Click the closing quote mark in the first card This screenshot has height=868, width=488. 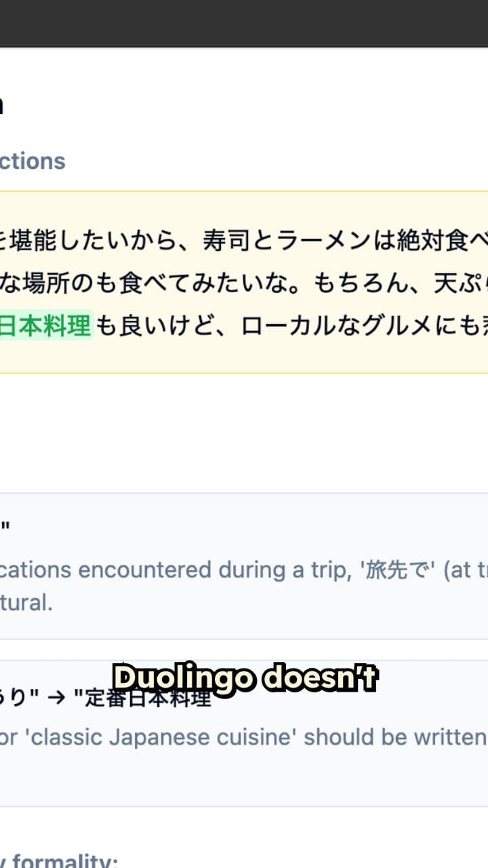5,528
